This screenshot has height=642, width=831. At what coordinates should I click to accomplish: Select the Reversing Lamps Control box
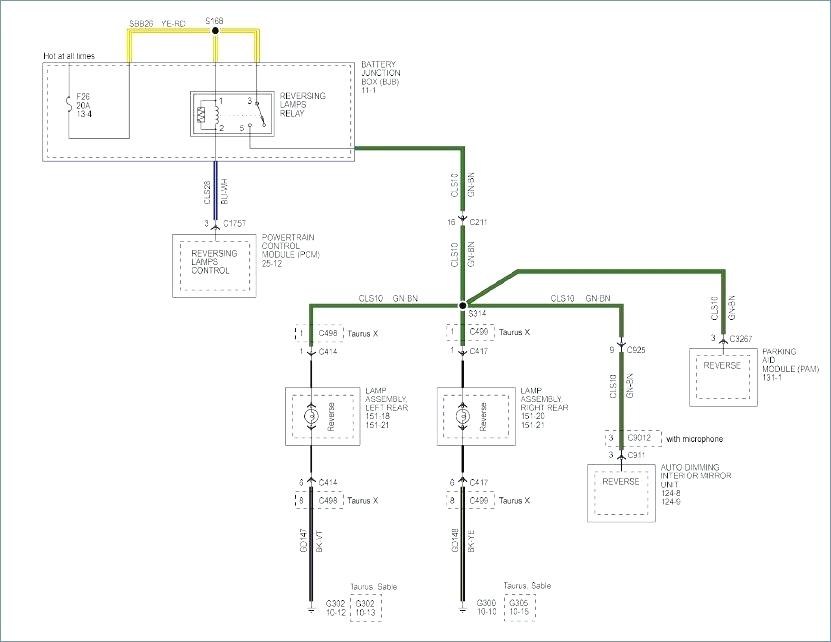click(x=215, y=266)
